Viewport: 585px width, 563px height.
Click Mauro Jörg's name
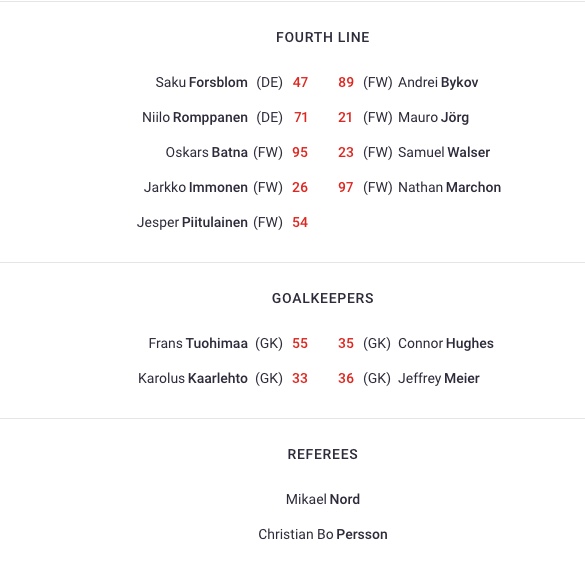(434, 117)
